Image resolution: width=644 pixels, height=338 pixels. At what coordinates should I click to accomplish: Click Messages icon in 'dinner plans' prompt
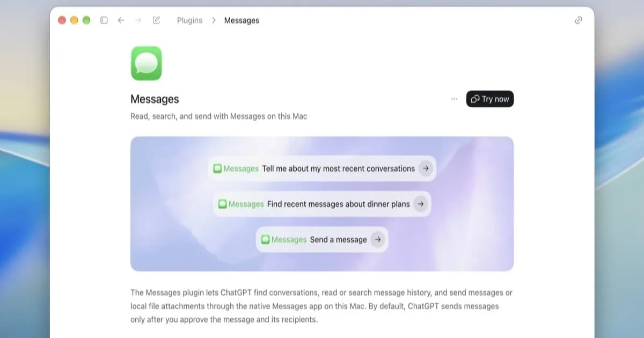coord(222,204)
